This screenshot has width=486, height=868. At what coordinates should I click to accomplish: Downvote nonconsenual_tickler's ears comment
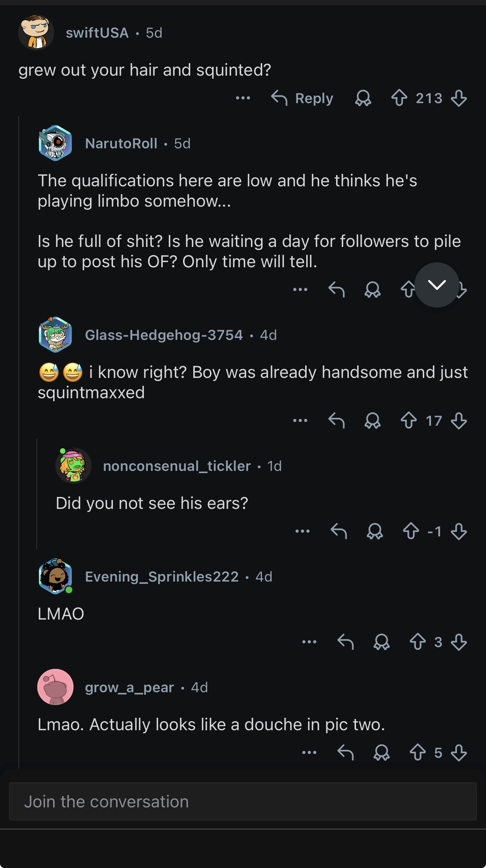click(x=458, y=531)
